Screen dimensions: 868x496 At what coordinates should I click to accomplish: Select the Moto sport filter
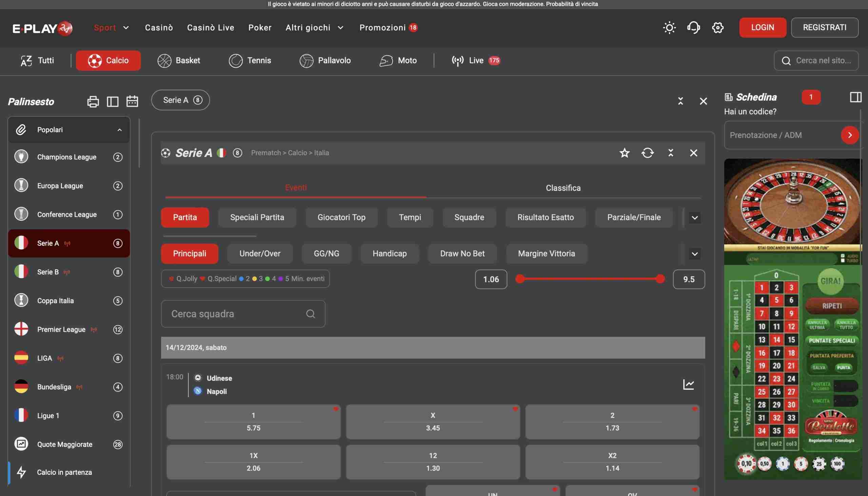point(398,61)
